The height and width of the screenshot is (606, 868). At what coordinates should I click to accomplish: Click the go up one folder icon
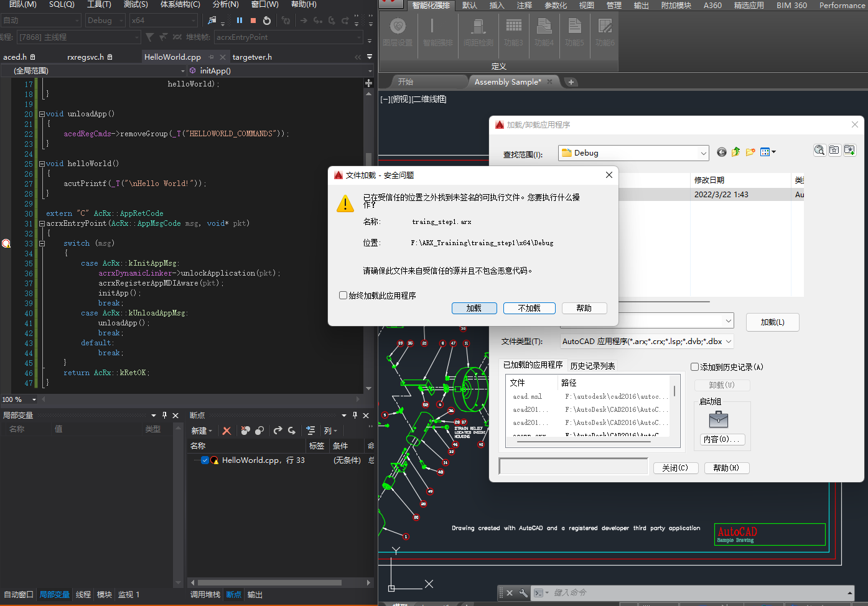coord(736,152)
